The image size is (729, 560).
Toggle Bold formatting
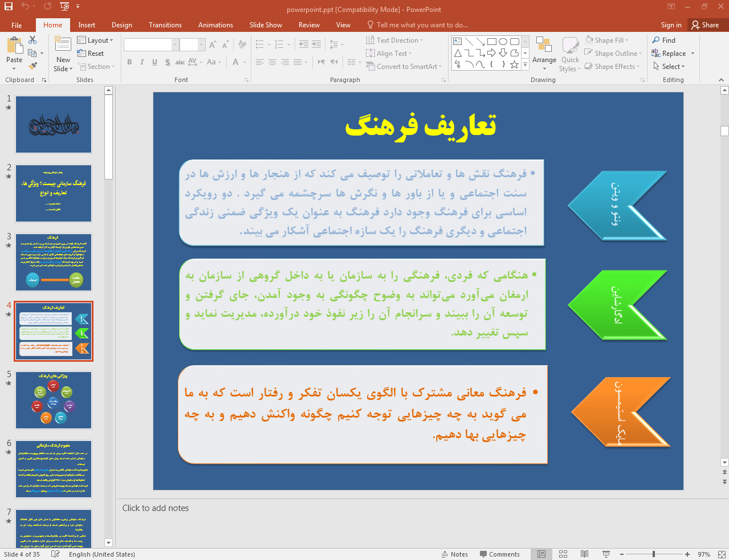pyautogui.click(x=129, y=62)
